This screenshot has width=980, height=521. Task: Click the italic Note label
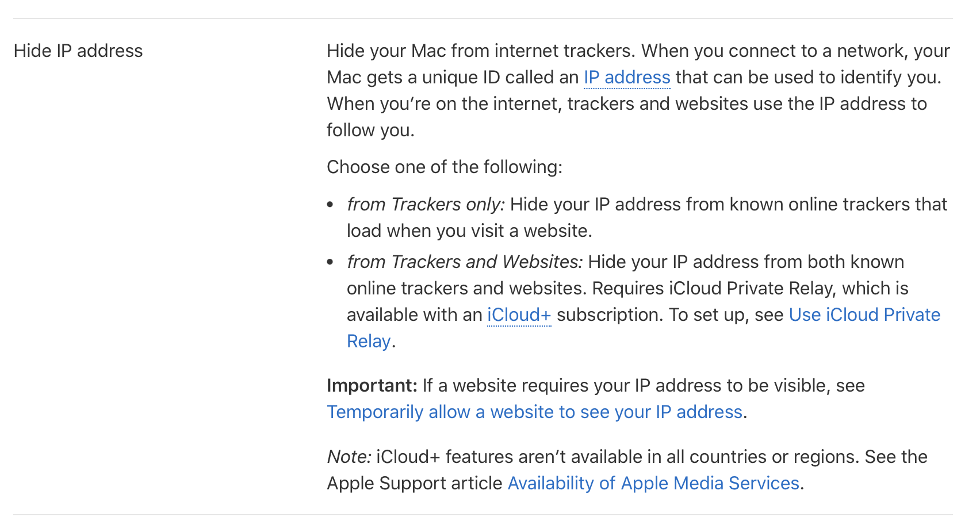pyautogui.click(x=349, y=457)
